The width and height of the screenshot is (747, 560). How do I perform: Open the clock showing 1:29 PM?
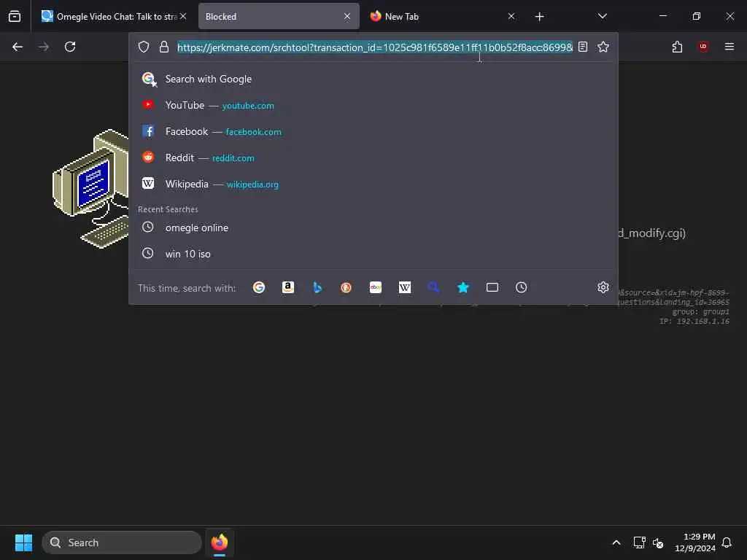pyautogui.click(x=694, y=542)
